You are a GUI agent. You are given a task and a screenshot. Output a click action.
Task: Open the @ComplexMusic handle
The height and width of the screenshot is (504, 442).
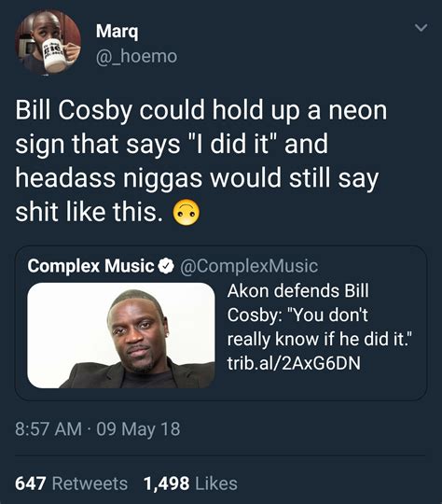pyautogui.click(x=249, y=266)
